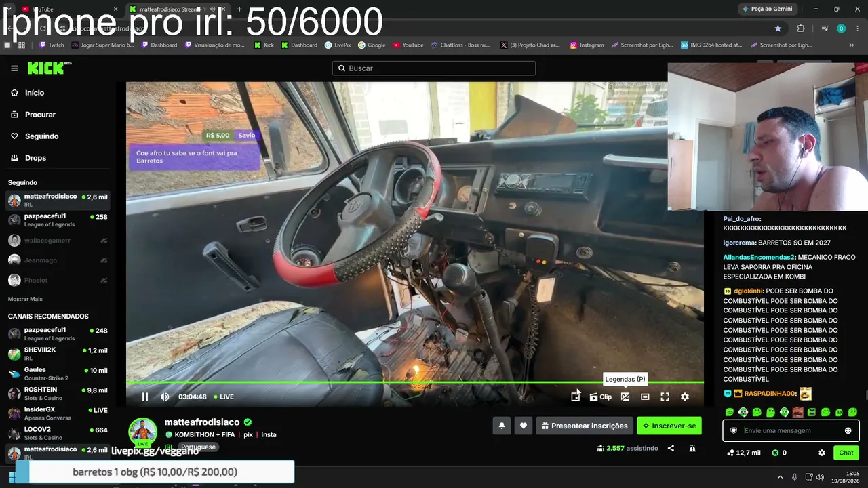Open Projeto Chad bookmark on X
The width and height of the screenshot is (868, 488).
click(530, 45)
